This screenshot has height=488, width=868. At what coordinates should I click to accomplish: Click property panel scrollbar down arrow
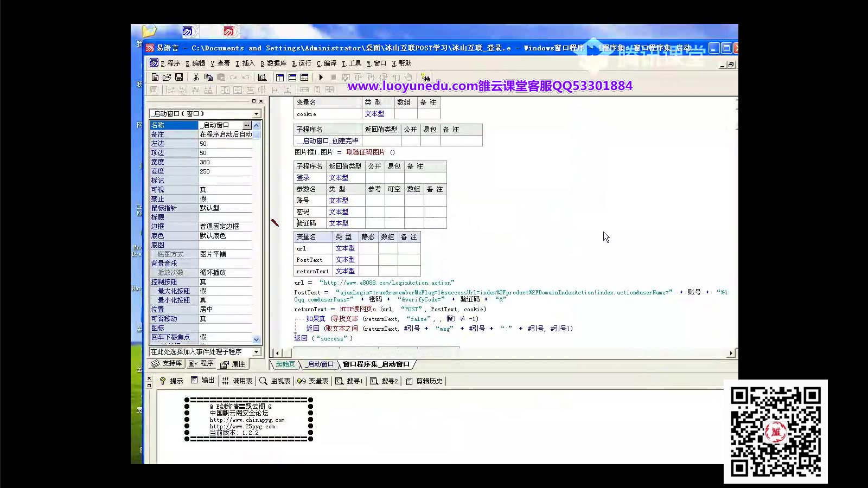click(x=257, y=339)
